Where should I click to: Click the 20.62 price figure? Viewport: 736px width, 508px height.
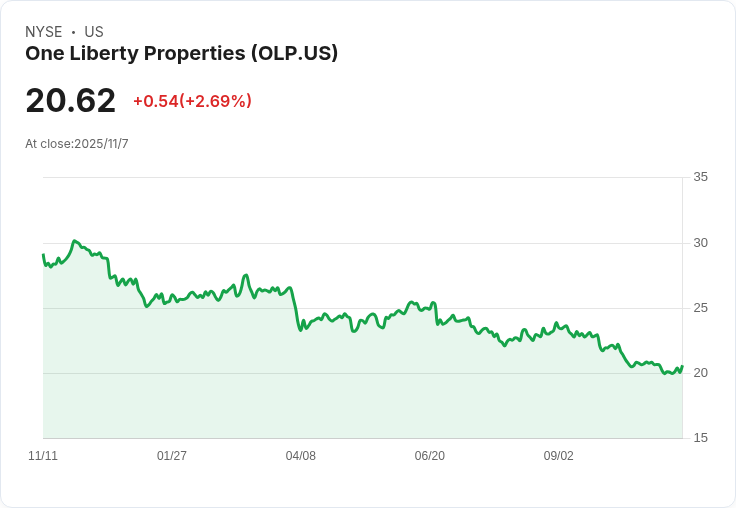click(x=70, y=100)
